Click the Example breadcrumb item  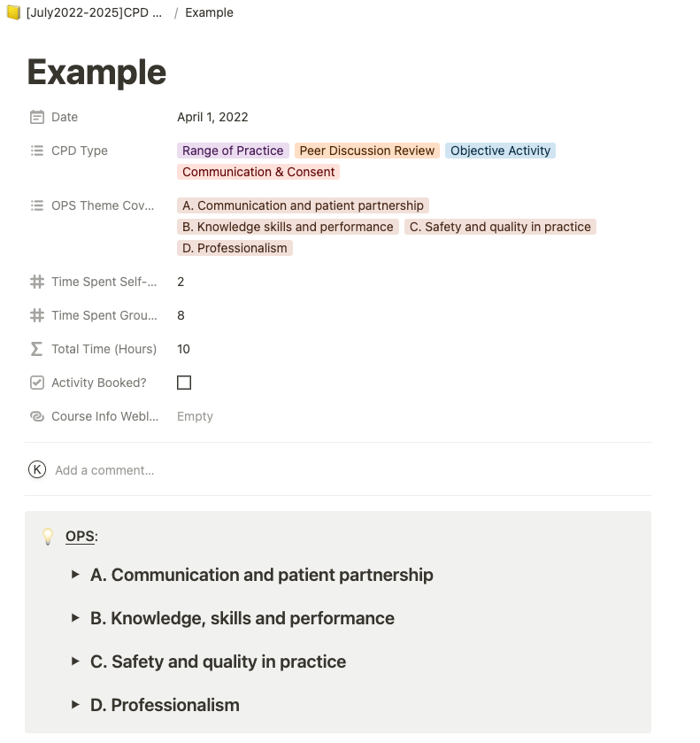pyautogui.click(x=209, y=12)
